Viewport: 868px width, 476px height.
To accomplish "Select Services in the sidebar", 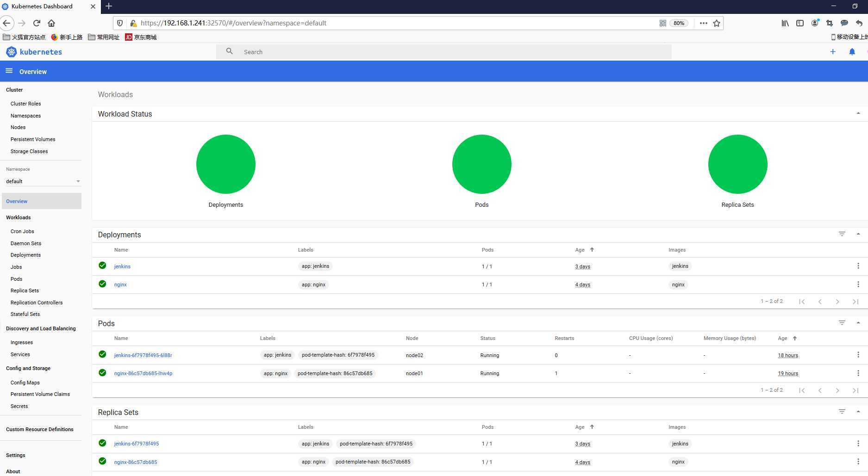I will tap(20, 354).
